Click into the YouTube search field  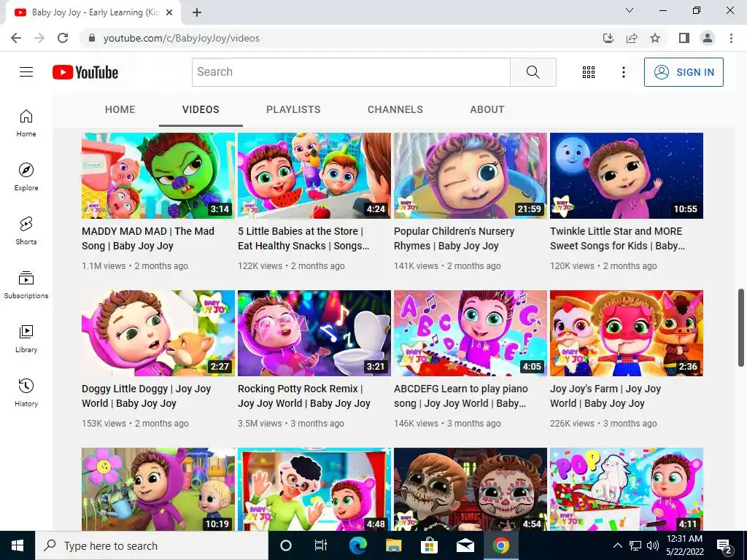351,72
